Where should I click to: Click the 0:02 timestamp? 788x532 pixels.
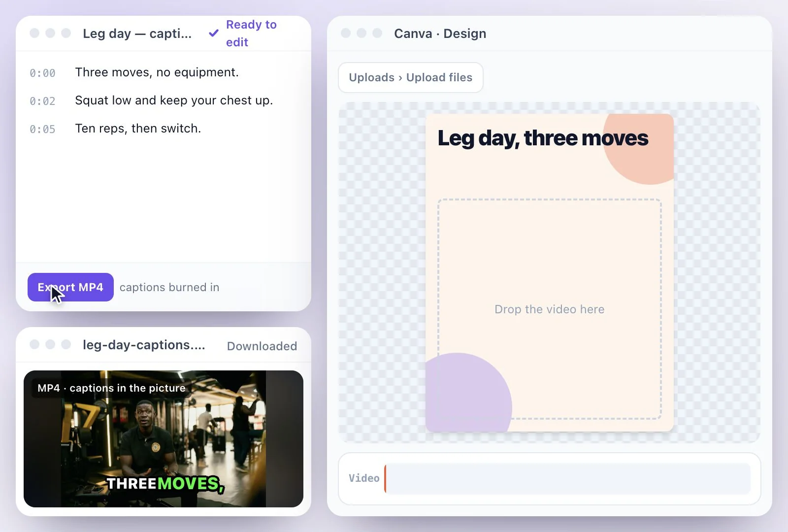(42, 101)
